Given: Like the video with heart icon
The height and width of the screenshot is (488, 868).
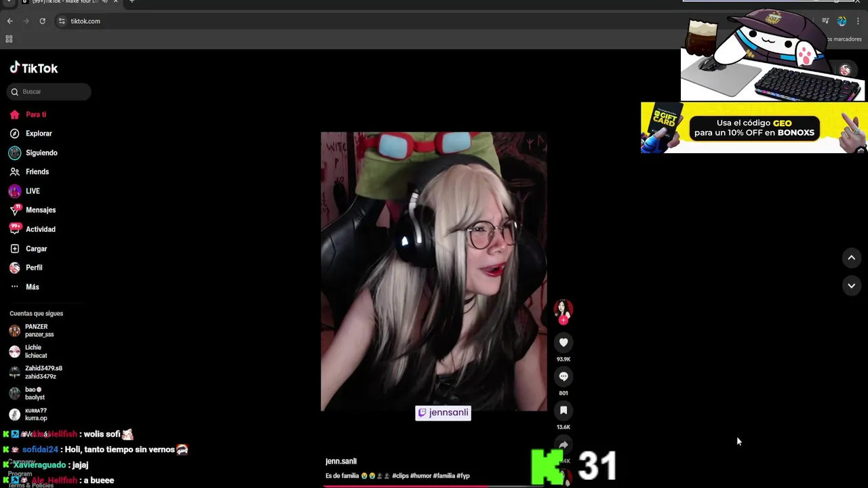Looking at the screenshot, I should [x=564, y=342].
